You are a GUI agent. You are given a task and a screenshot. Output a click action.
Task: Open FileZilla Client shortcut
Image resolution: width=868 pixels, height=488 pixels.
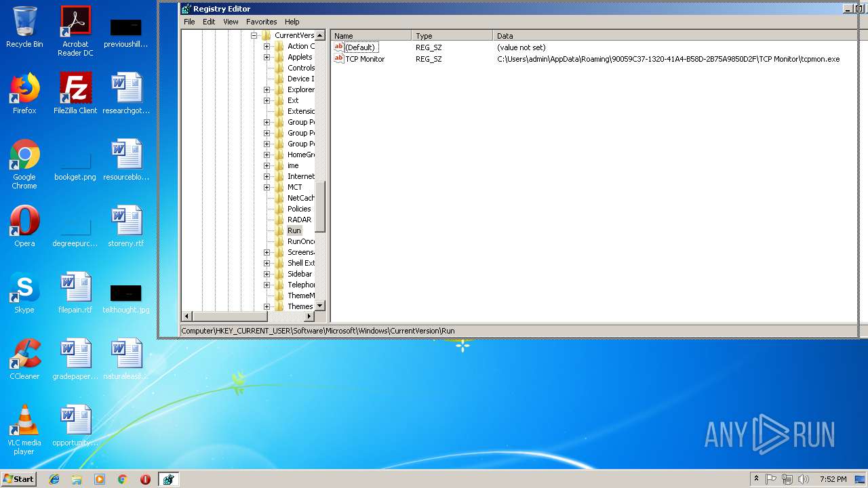[75, 94]
